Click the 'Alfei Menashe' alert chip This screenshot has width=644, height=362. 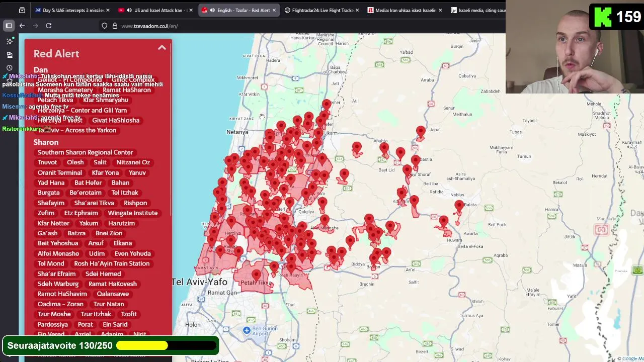point(58,253)
